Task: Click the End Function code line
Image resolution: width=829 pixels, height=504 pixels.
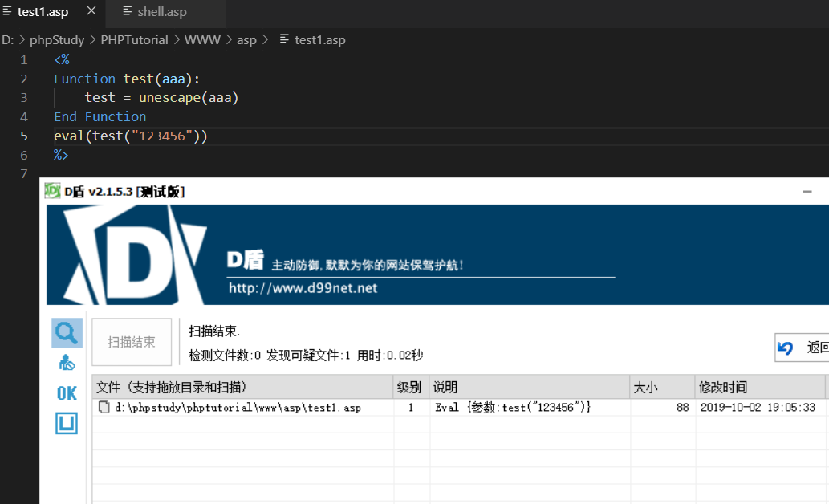Action: coord(100,117)
